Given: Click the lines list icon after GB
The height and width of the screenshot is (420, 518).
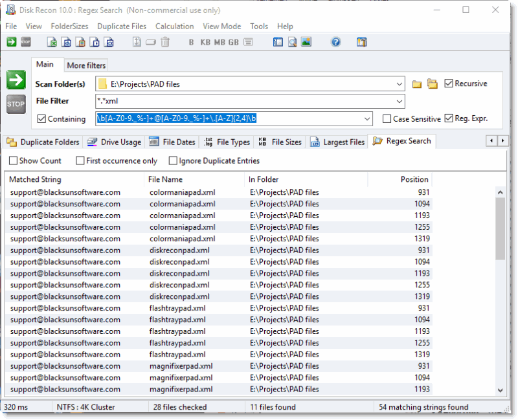Looking at the screenshot, I should tap(249, 42).
